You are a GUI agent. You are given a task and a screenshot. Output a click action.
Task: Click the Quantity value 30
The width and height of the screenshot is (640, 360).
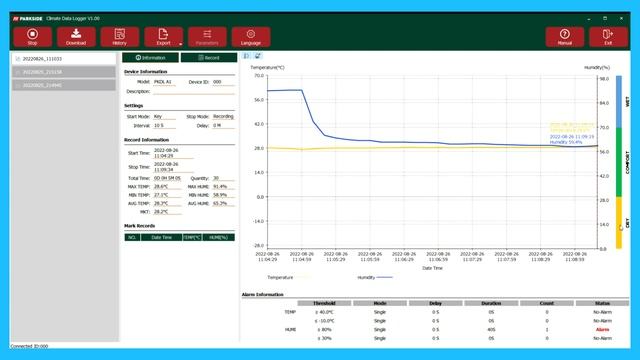point(224,178)
